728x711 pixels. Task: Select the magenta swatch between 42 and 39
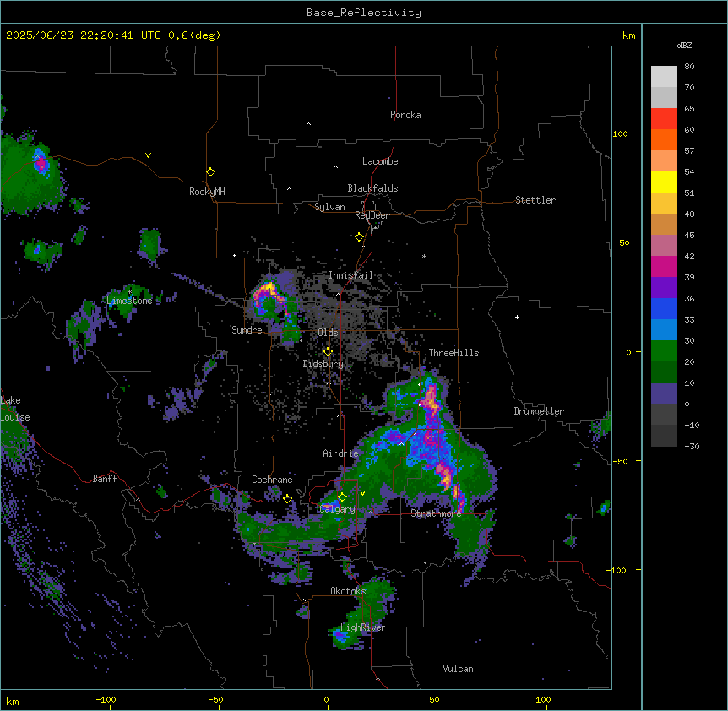pyautogui.click(x=664, y=266)
